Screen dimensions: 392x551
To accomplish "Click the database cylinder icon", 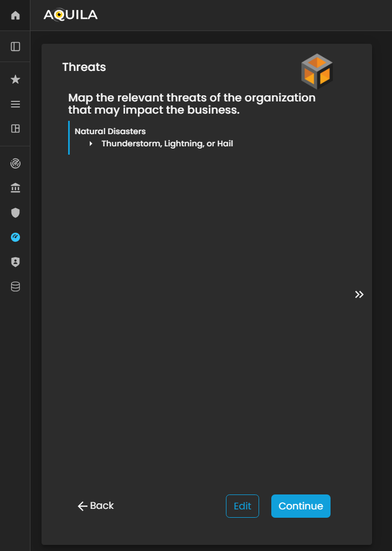I will point(16,287).
